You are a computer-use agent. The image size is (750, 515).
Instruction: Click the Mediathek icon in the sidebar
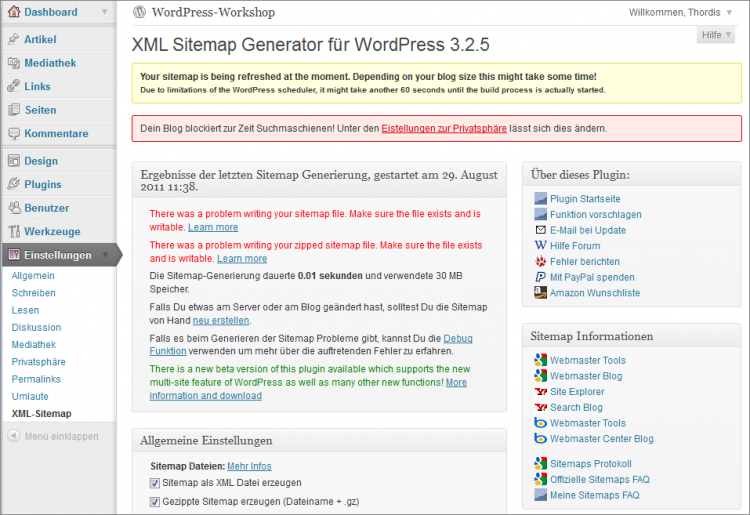13,63
